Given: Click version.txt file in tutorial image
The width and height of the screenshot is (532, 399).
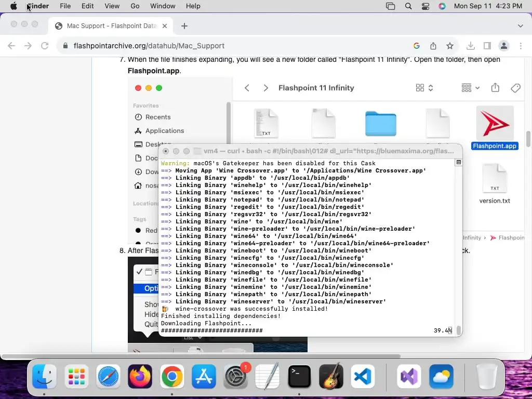Looking at the screenshot, I should click(x=495, y=184).
